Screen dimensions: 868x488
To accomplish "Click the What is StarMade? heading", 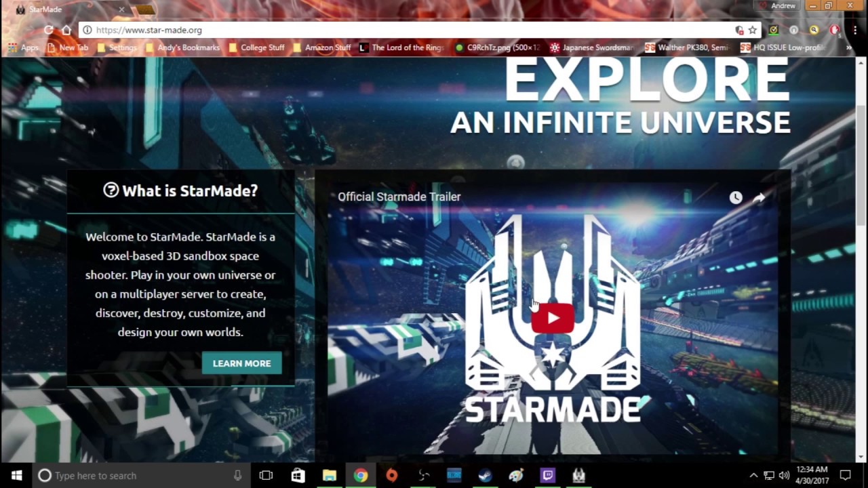I will click(x=180, y=190).
